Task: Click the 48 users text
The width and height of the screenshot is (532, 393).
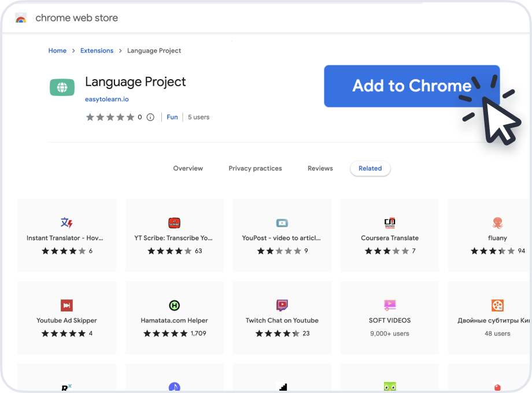Action: tap(497, 333)
